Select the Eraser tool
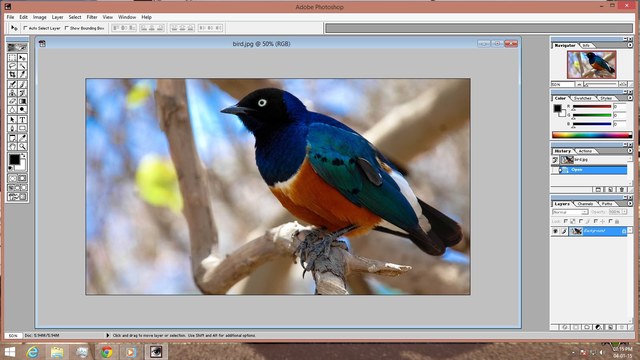The width and height of the screenshot is (640, 360). point(12,101)
